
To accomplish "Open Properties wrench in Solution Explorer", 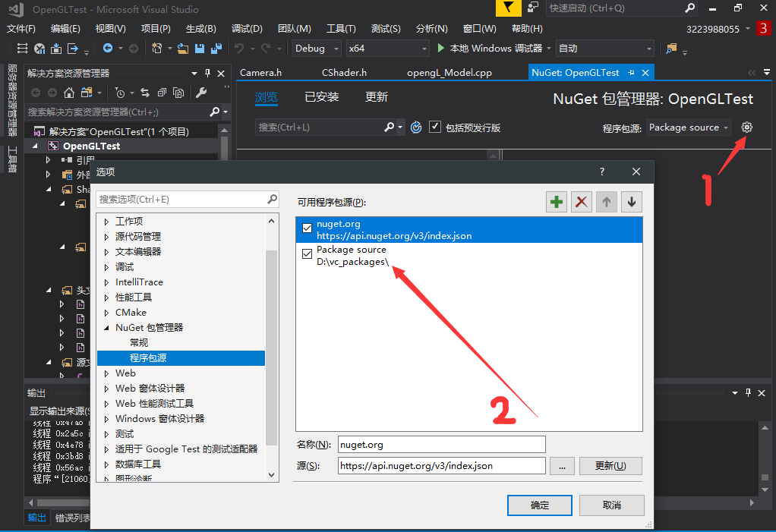I will 201,93.
